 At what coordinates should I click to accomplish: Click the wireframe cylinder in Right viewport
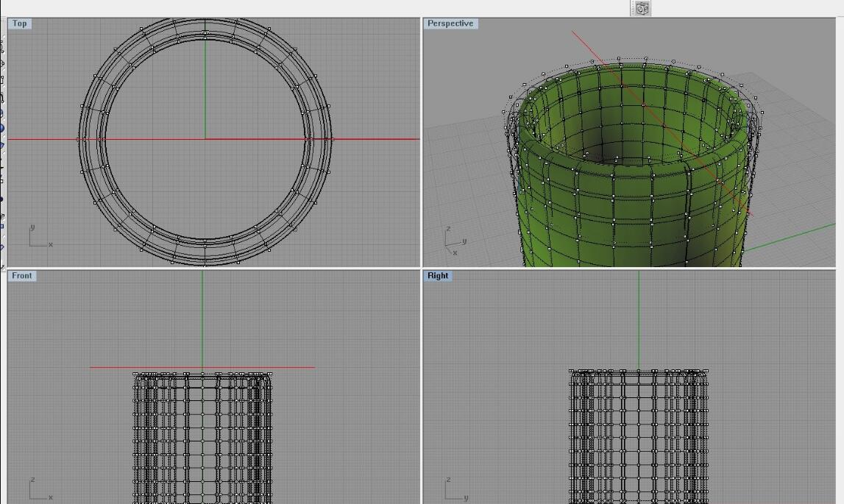point(639,441)
